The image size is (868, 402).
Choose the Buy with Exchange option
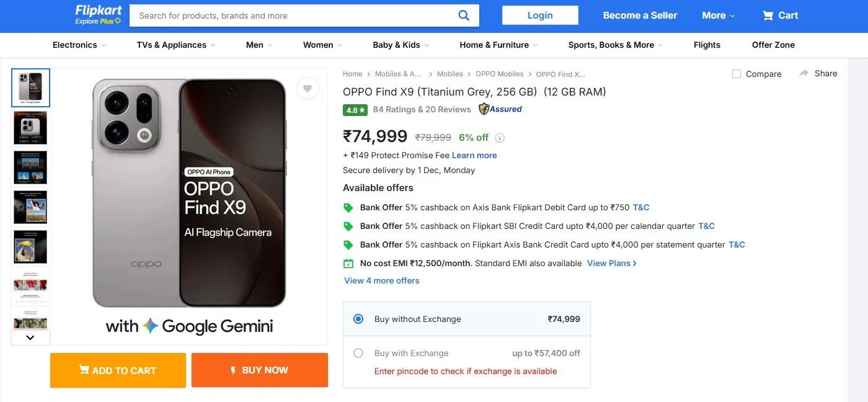[358, 352]
